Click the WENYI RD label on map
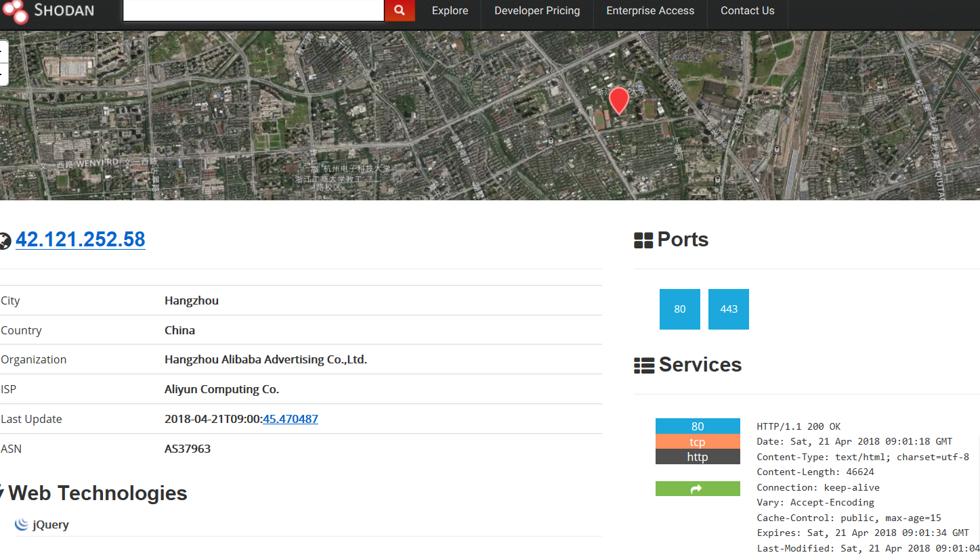Image resolution: width=980 pixels, height=559 pixels. pyautogui.click(x=98, y=162)
